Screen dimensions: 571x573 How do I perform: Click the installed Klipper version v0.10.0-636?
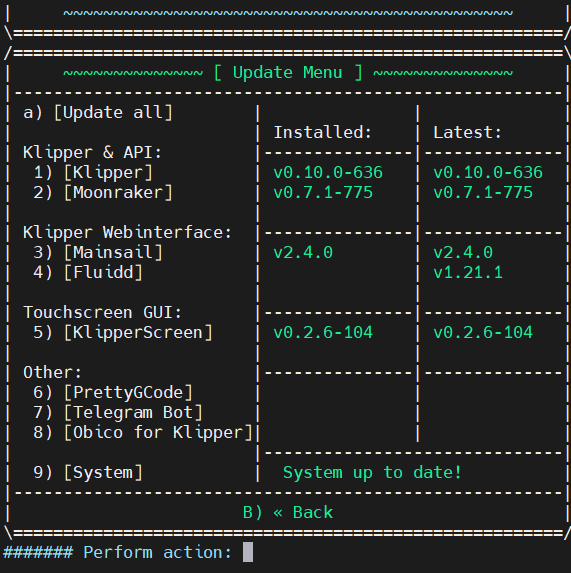[328, 172]
